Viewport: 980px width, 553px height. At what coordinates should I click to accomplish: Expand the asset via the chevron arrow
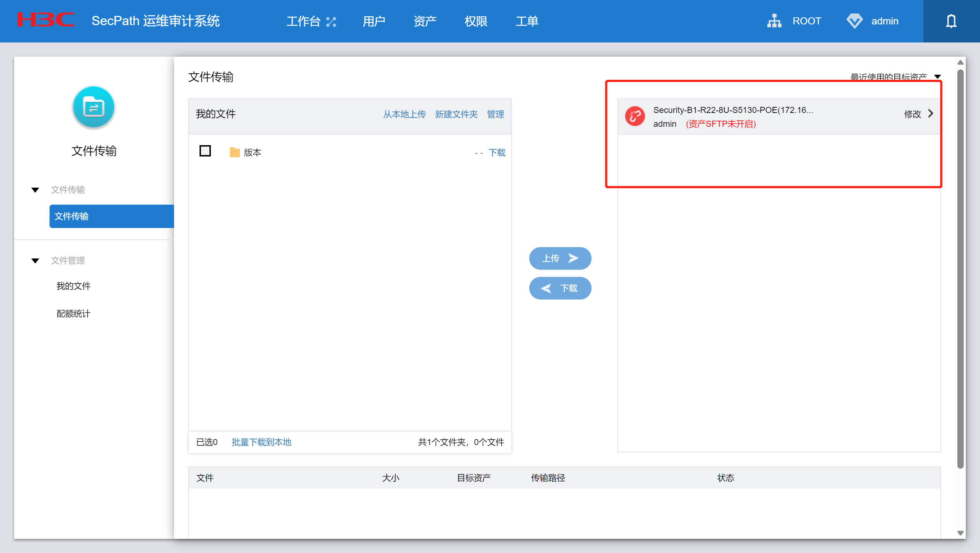(930, 113)
